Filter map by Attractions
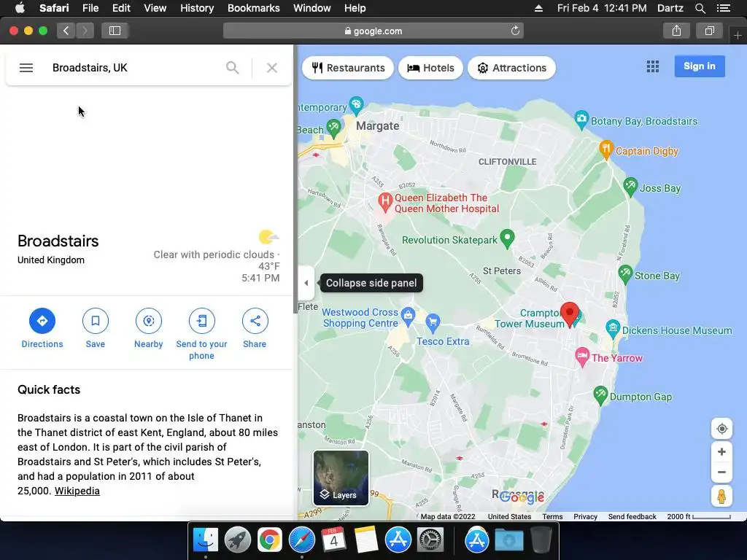Viewport: 747px width, 560px height. (511, 68)
